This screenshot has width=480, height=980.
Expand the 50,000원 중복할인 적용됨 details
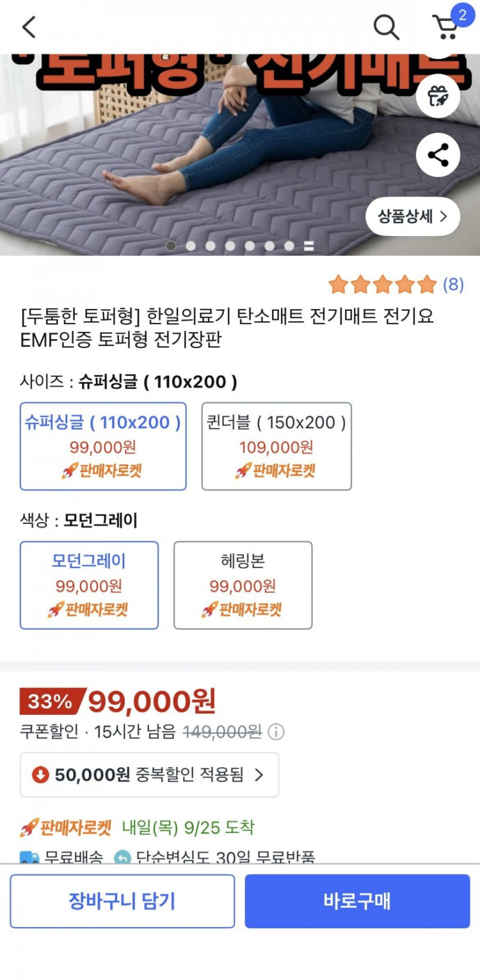[149, 775]
